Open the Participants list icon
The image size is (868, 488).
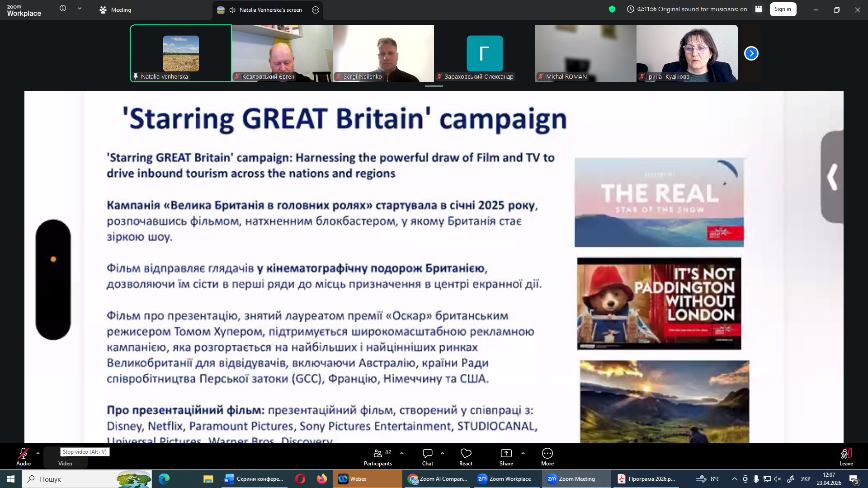tap(378, 454)
